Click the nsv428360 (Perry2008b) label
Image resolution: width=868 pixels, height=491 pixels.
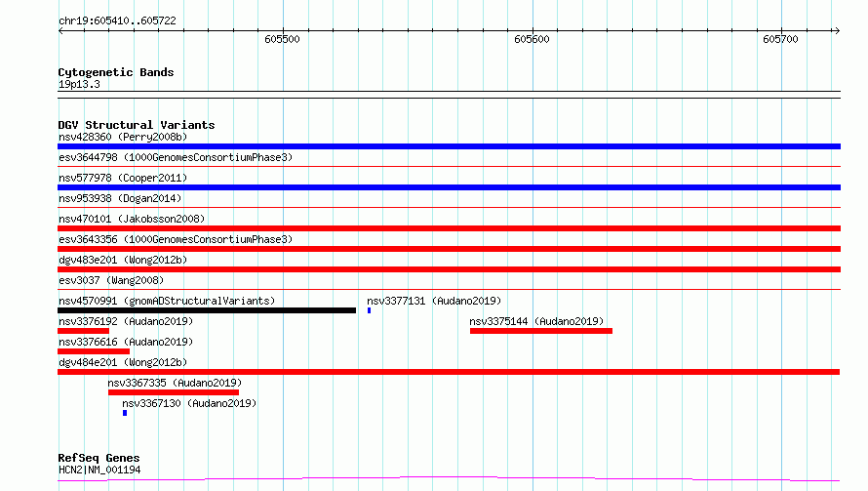(x=123, y=137)
